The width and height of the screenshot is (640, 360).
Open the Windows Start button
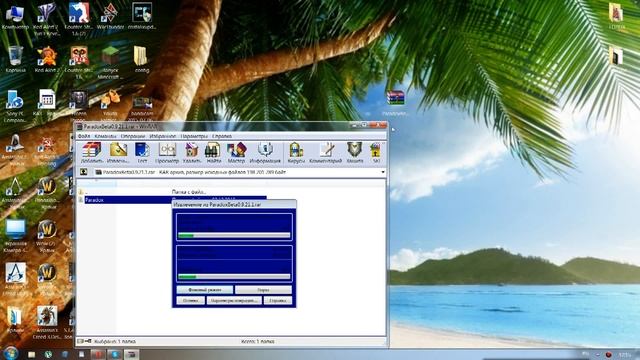(x=11, y=353)
